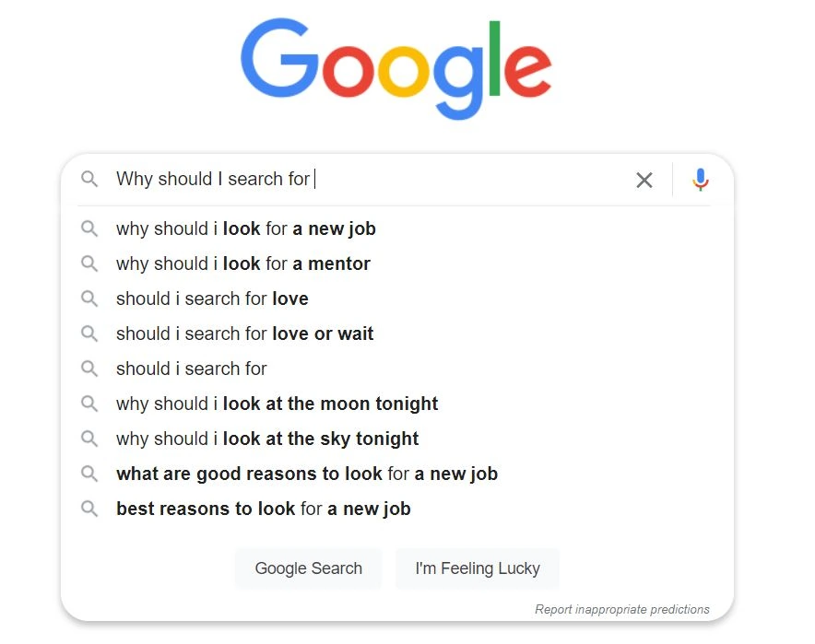Viewport: 815px width, 644px height.
Task: Click the search icon beside 'why should i look for a mentor'
Action: click(89, 263)
